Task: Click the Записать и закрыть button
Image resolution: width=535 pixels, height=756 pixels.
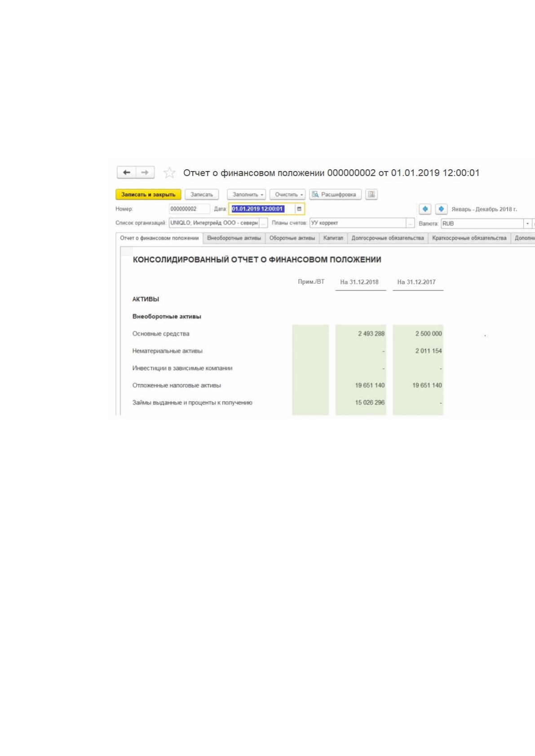Action: point(148,194)
